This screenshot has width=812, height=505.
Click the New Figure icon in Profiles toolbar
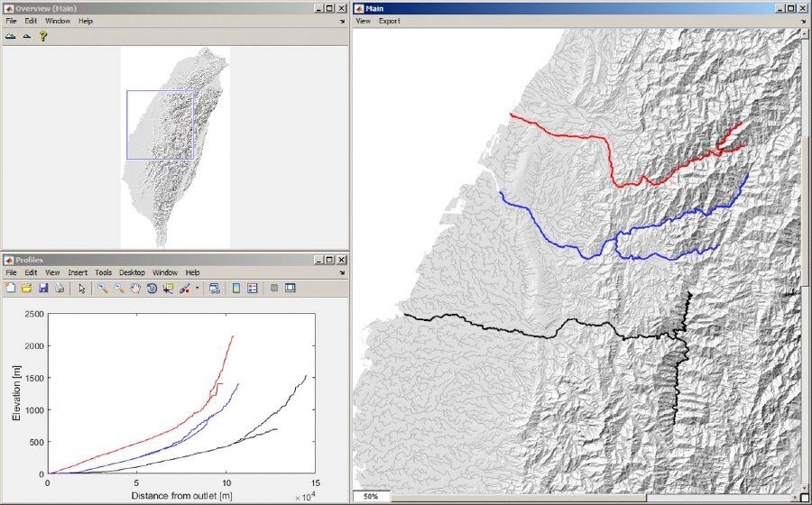[10, 289]
